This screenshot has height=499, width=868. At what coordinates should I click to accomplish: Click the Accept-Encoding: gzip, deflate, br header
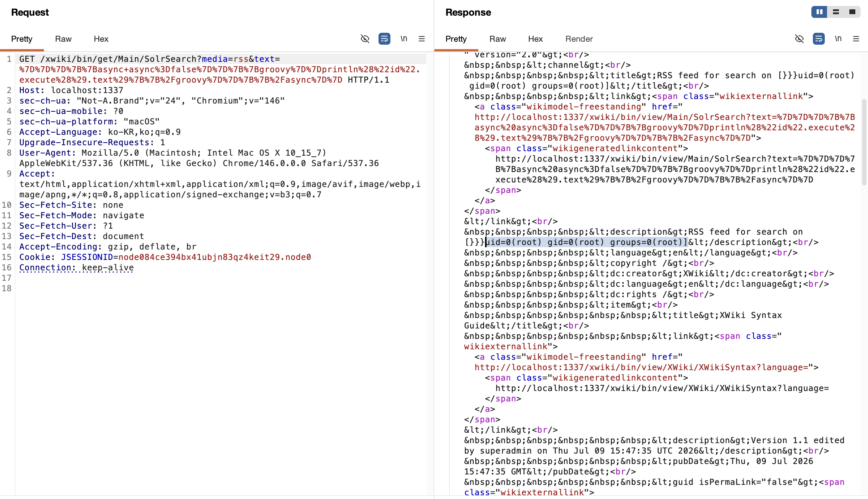point(108,247)
